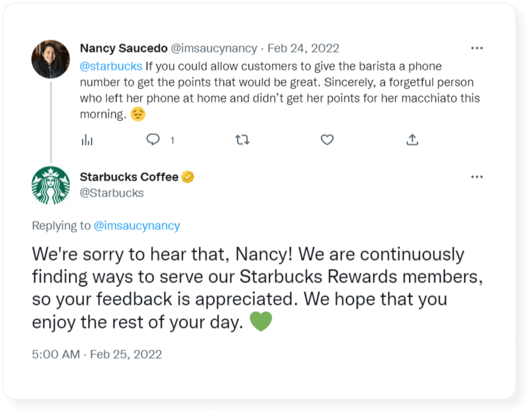Click the Feb 24, 2022 date
Image resolution: width=532 pixels, height=415 pixels.
303,48
